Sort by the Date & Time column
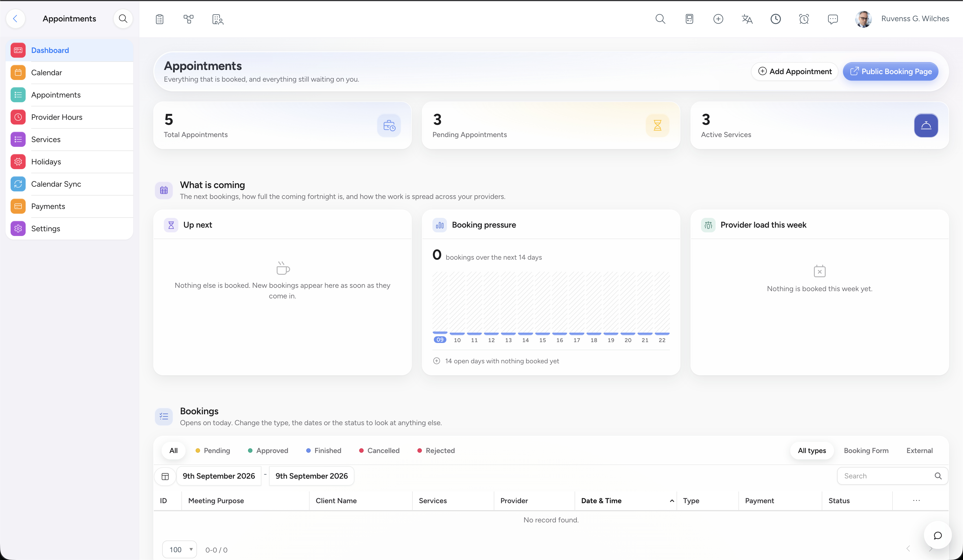 [x=626, y=500]
